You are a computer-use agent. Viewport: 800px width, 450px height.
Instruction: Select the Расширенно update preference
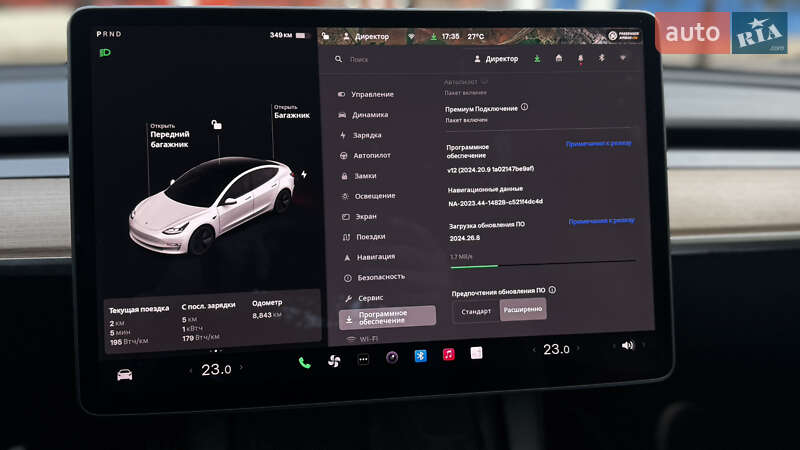[523, 310]
